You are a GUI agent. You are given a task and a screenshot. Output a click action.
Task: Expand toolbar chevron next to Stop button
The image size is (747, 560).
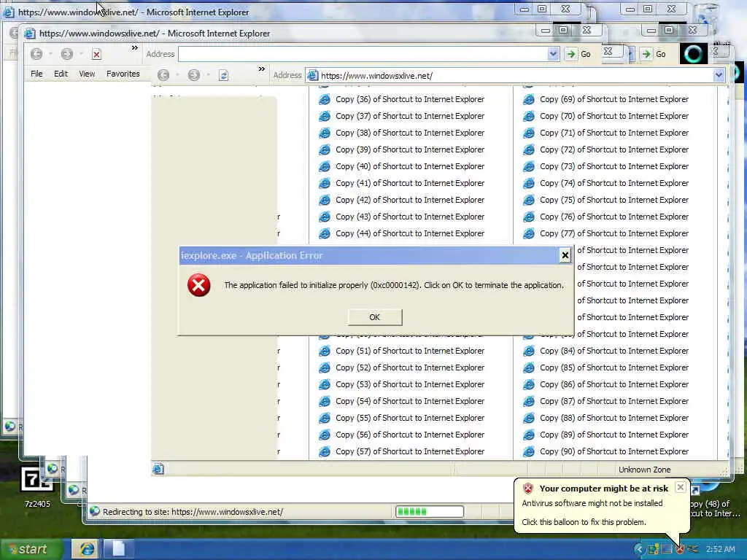click(x=135, y=48)
